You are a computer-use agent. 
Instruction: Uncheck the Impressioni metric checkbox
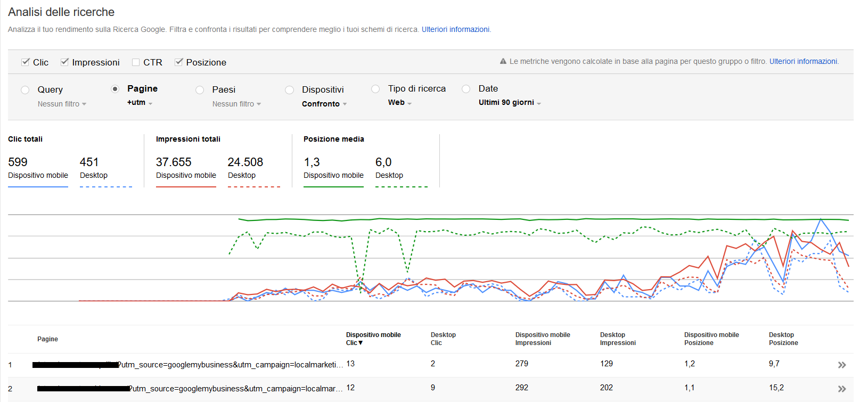64,62
